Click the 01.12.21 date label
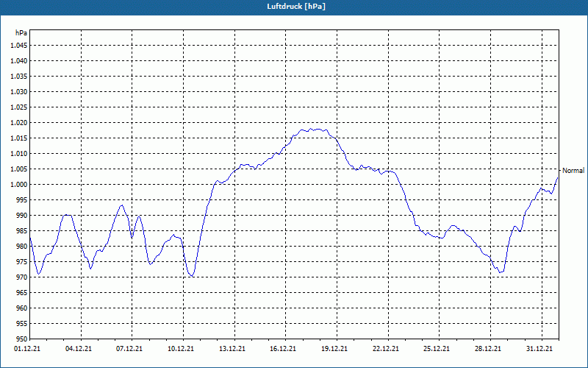The height and width of the screenshot is (368, 588). [x=27, y=349]
